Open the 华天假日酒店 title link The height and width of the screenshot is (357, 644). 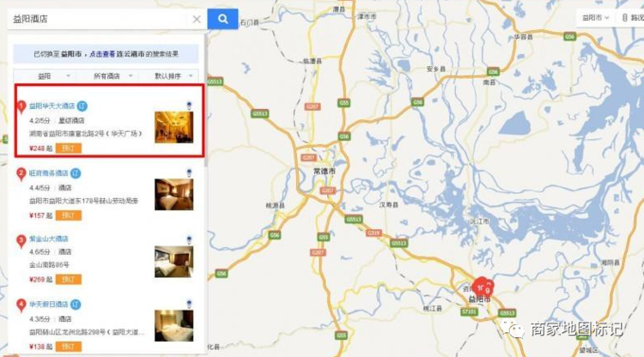click(48, 305)
